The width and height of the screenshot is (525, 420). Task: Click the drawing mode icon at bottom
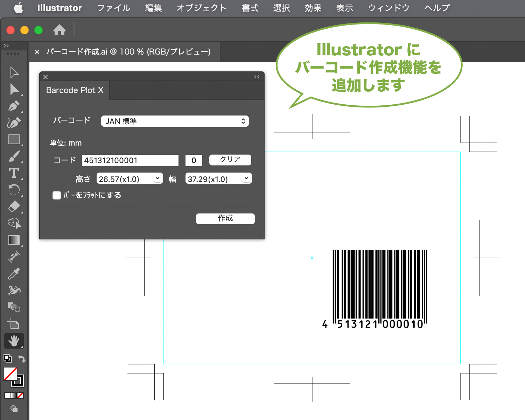click(x=14, y=409)
